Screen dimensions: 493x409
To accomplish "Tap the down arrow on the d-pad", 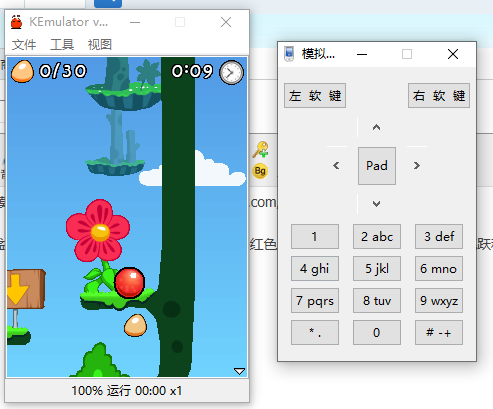I will (376, 204).
